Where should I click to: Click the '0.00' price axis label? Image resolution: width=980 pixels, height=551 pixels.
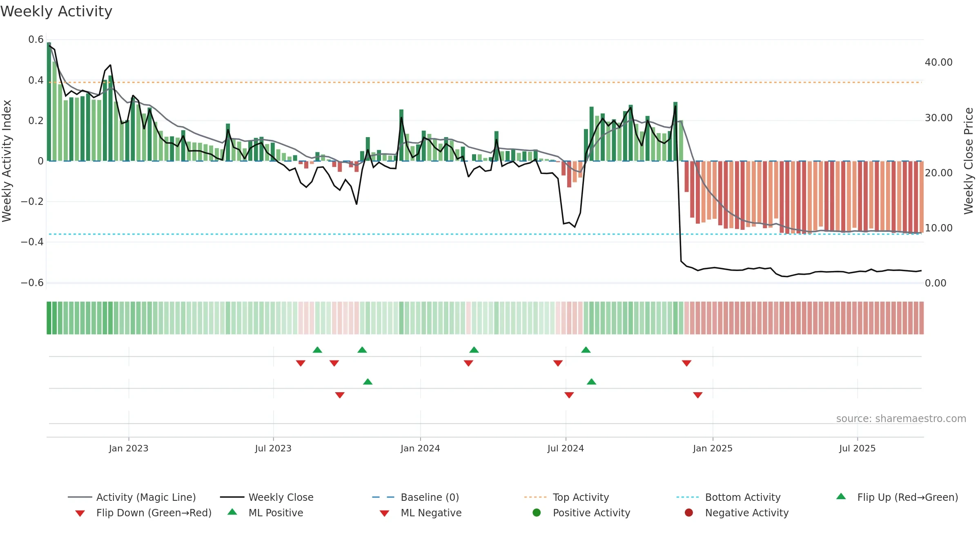[x=935, y=283]
